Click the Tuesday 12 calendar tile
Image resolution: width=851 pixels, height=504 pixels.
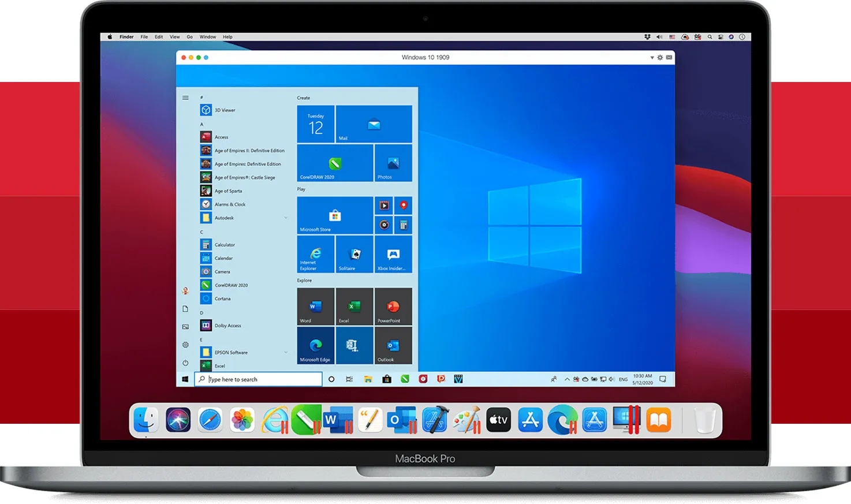pos(316,124)
